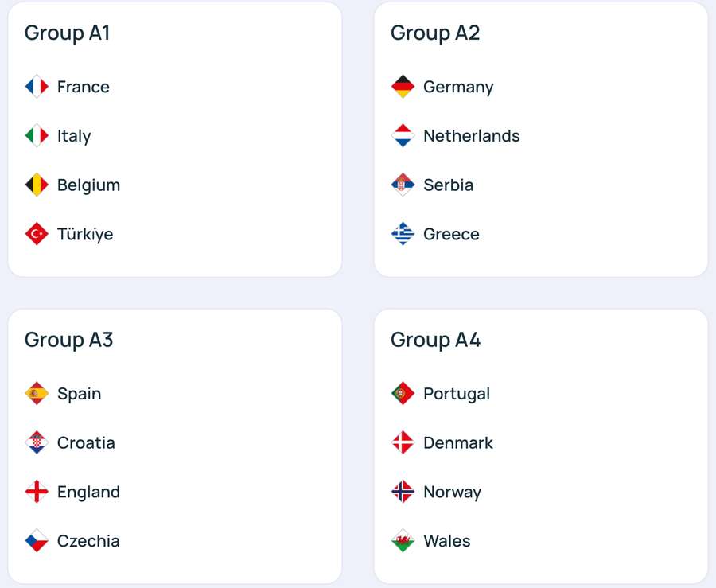
Task: Click the Group A2 heading
Action: tap(435, 33)
